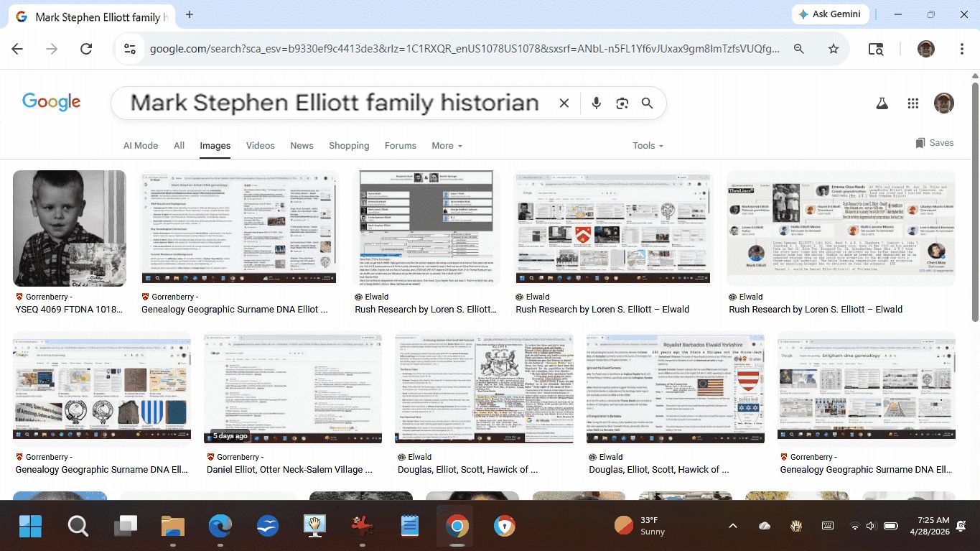Clear the search box text
Viewport: 980px width, 551px height.
click(564, 103)
